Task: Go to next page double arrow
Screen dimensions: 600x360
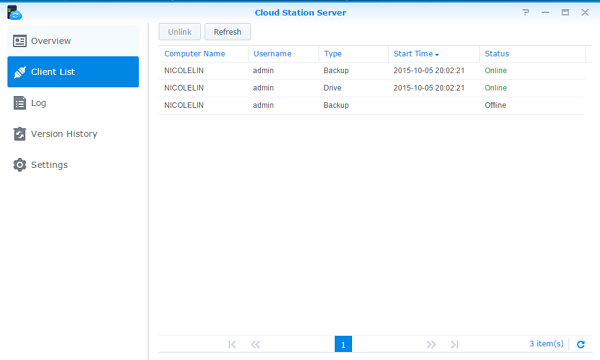Action: coord(431,344)
